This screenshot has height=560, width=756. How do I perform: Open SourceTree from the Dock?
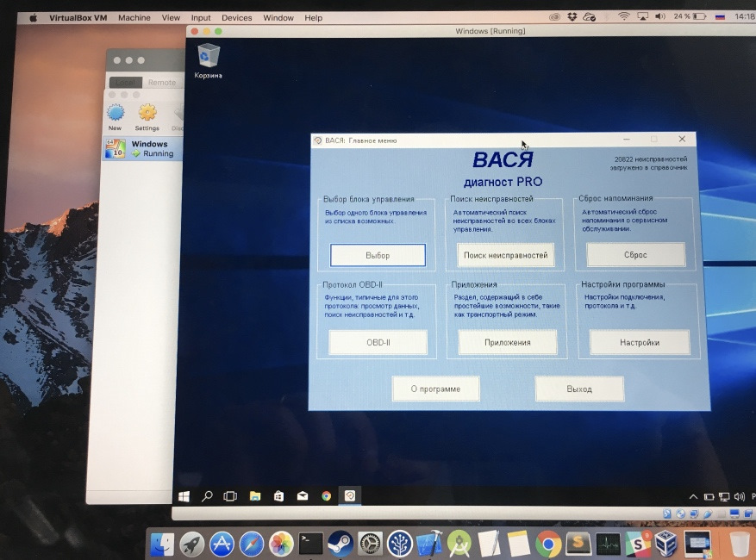pyautogui.click(x=399, y=544)
